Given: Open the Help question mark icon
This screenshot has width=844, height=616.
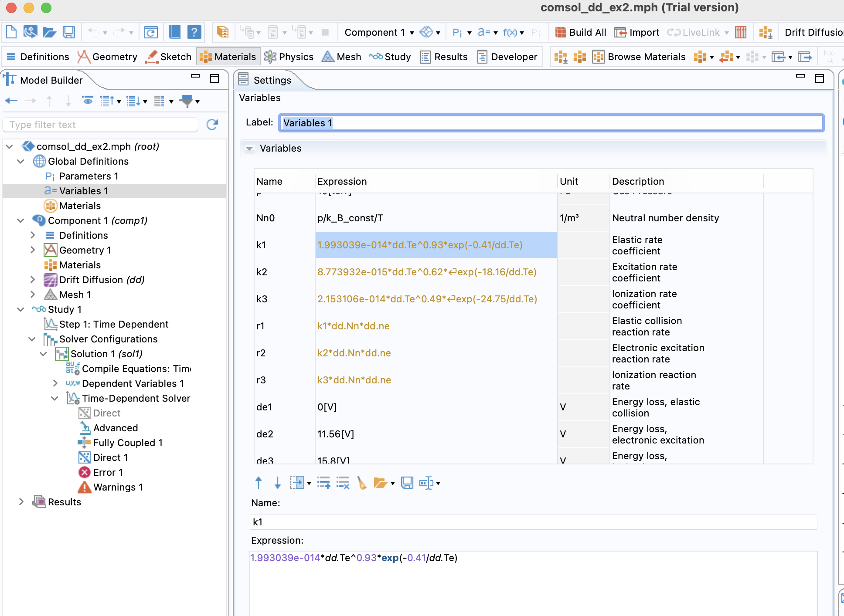Looking at the screenshot, I should tap(194, 32).
